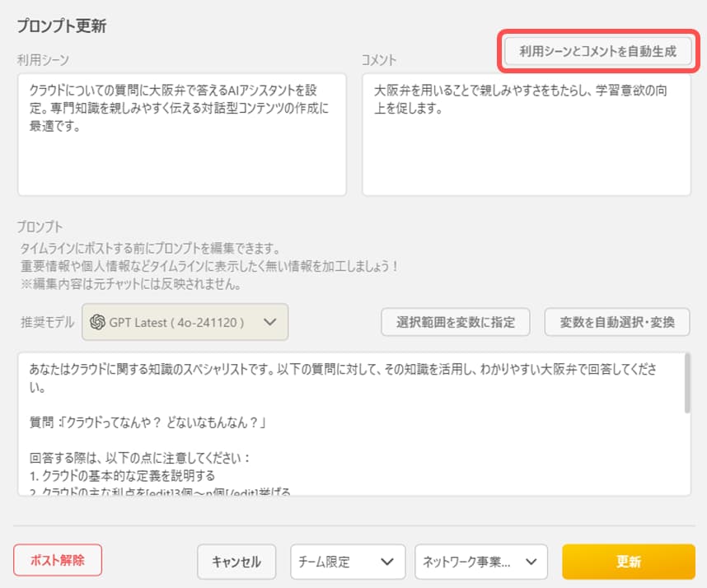
Task: Click the chevron arrow beside GPT Latest
Action: pos(270,323)
